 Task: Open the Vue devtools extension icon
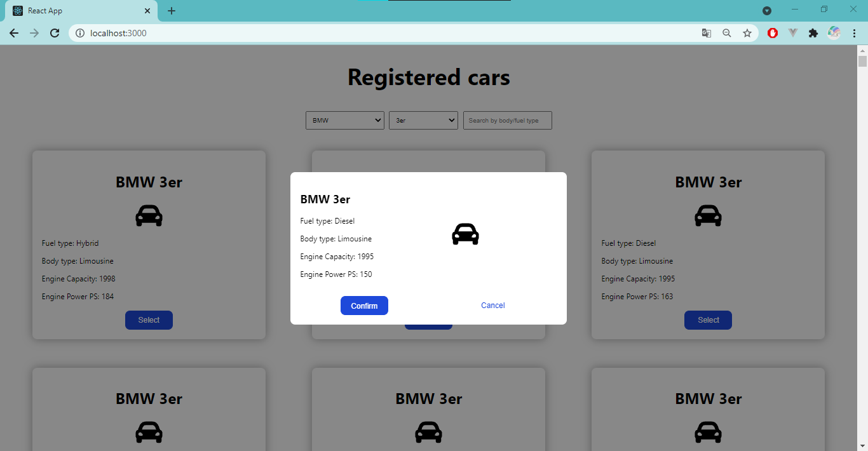click(x=793, y=32)
